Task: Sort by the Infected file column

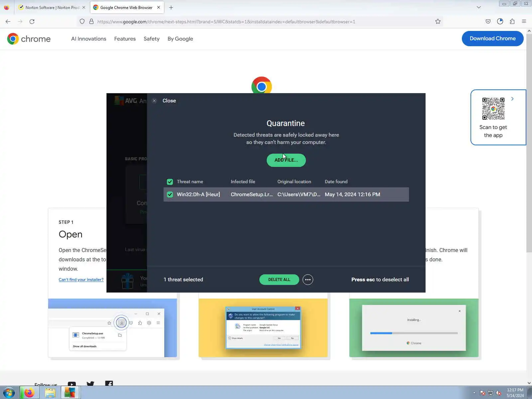Action: [243, 182]
